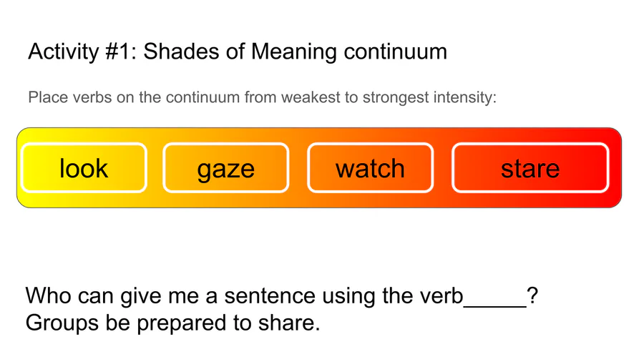Select the "gaze" verb box
The width and height of the screenshot is (644, 362).
click(x=226, y=168)
